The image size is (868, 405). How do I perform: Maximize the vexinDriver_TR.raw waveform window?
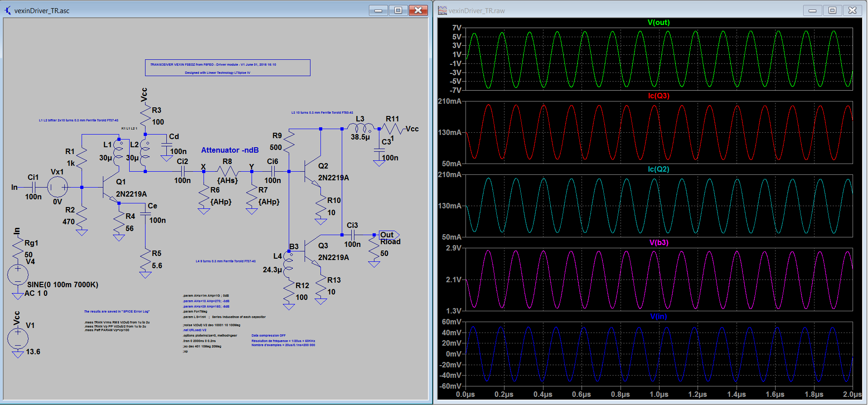832,10
